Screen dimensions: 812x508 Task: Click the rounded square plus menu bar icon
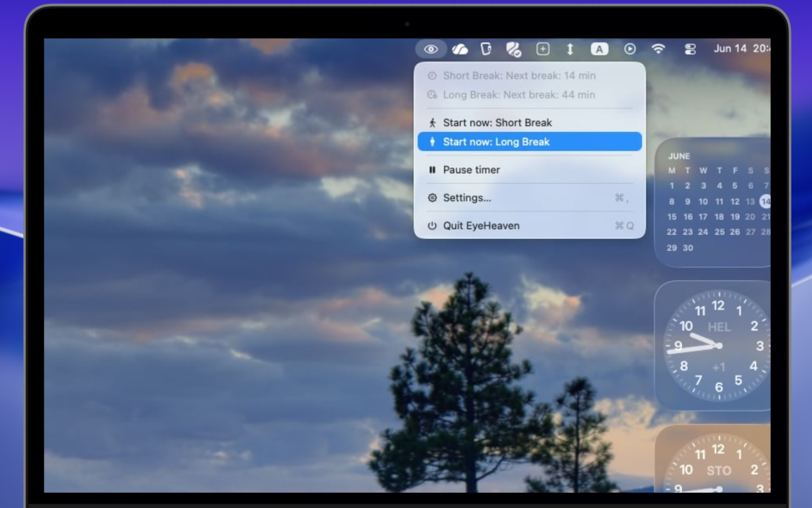[542, 49]
